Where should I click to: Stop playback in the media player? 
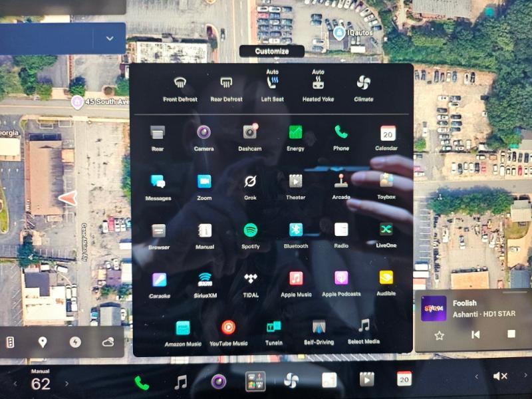point(511,334)
